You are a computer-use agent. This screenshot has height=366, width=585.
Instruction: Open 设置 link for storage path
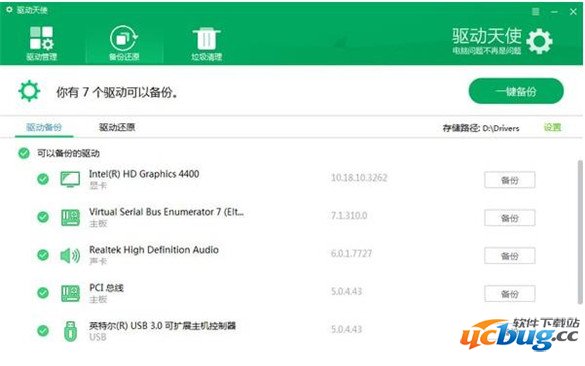[x=552, y=128]
